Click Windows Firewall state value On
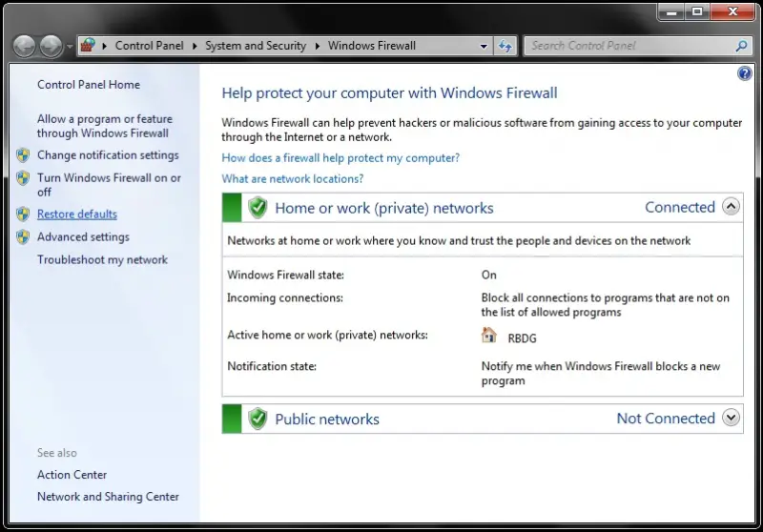 click(489, 275)
